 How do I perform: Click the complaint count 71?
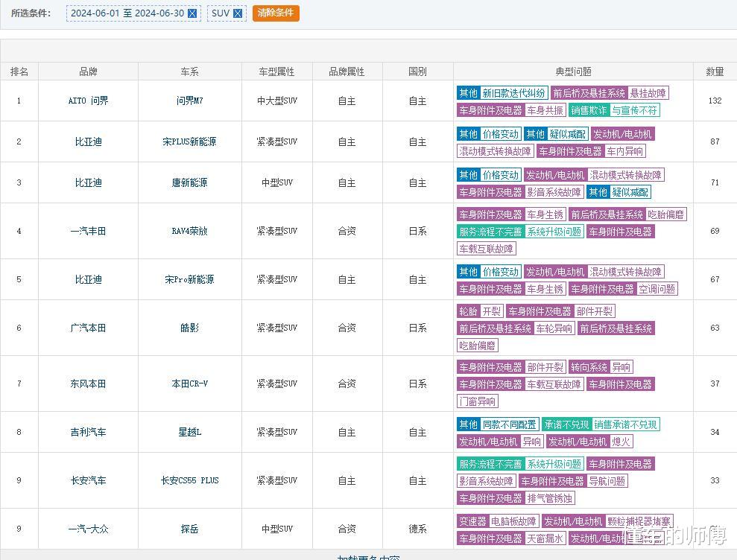715,182
